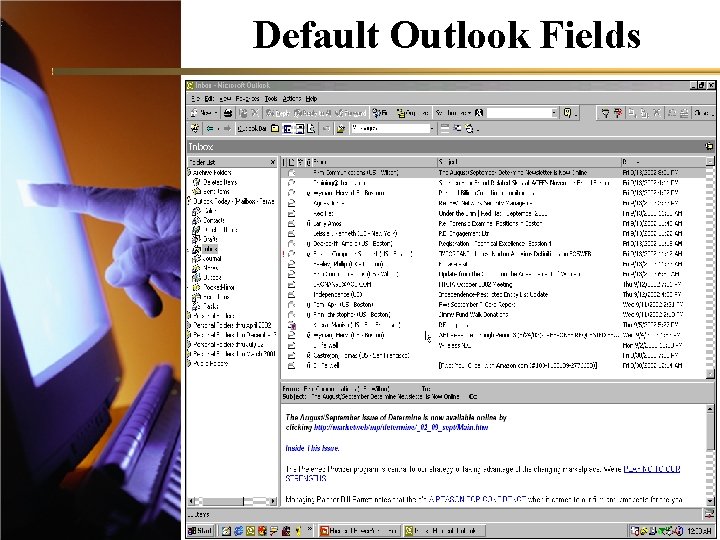
Task: Select message Under the Lamp from list
Action: (494, 214)
